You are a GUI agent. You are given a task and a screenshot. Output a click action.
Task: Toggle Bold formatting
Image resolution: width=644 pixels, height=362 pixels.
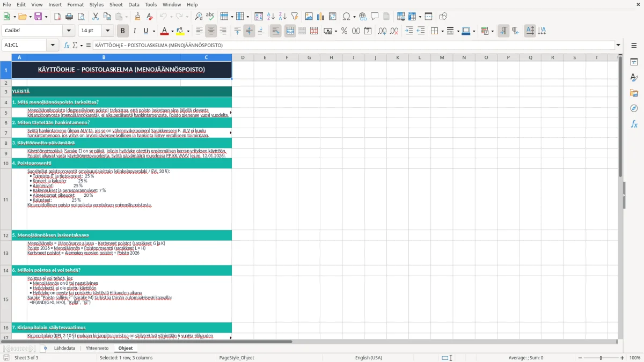(123, 31)
